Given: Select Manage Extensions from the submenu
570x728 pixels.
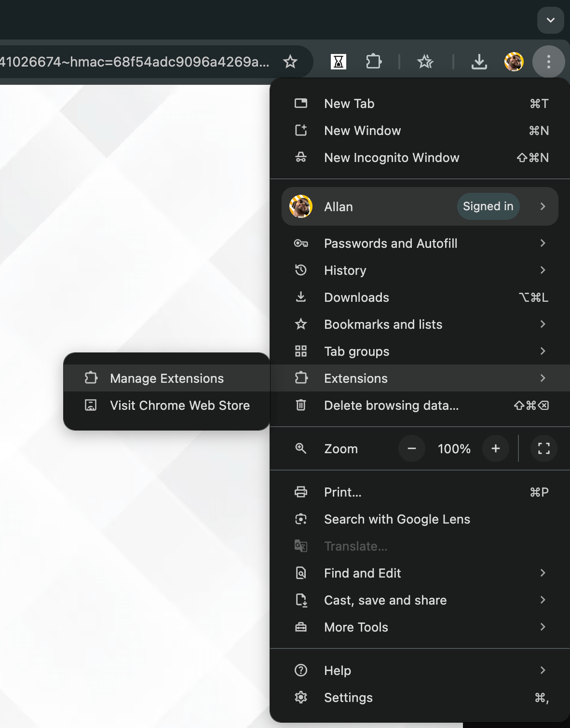Looking at the screenshot, I should tap(167, 378).
